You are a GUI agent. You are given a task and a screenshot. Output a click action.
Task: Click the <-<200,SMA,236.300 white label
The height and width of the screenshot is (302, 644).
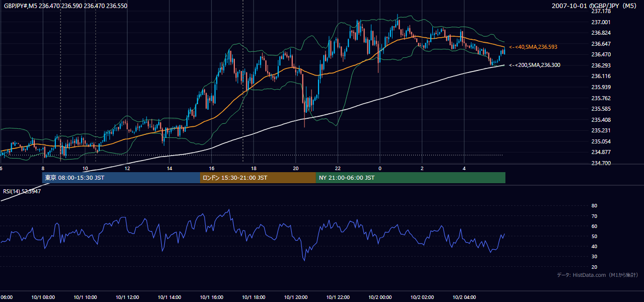pos(535,65)
